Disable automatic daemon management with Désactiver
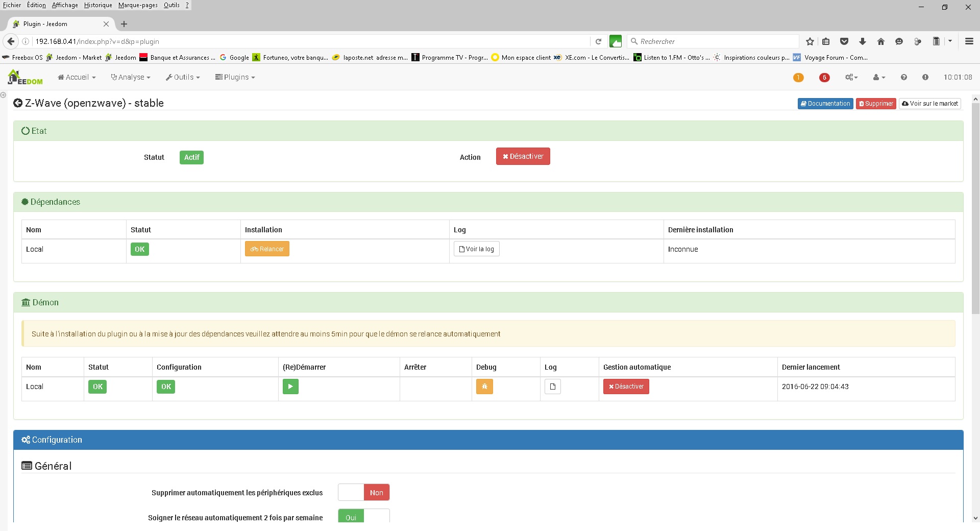 [626, 387]
